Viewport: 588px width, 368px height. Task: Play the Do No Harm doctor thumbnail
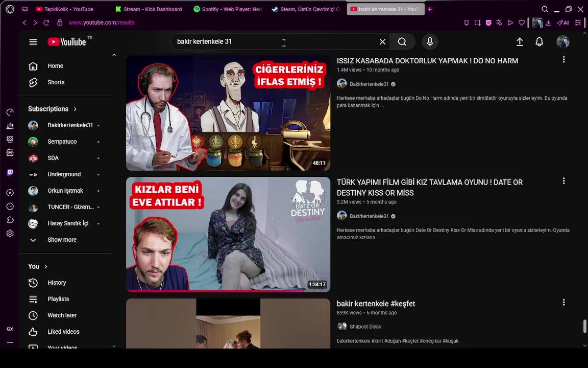[228, 113]
